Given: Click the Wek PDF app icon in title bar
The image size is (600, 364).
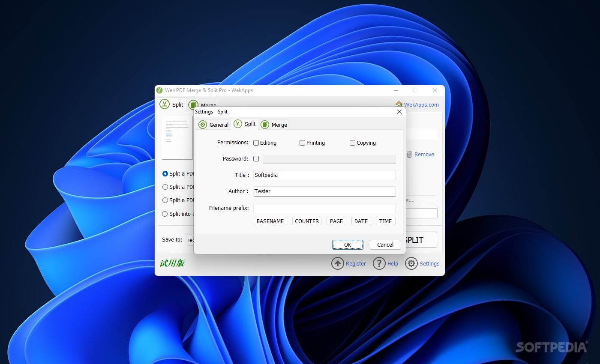Looking at the screenshot, I should 160,90.
